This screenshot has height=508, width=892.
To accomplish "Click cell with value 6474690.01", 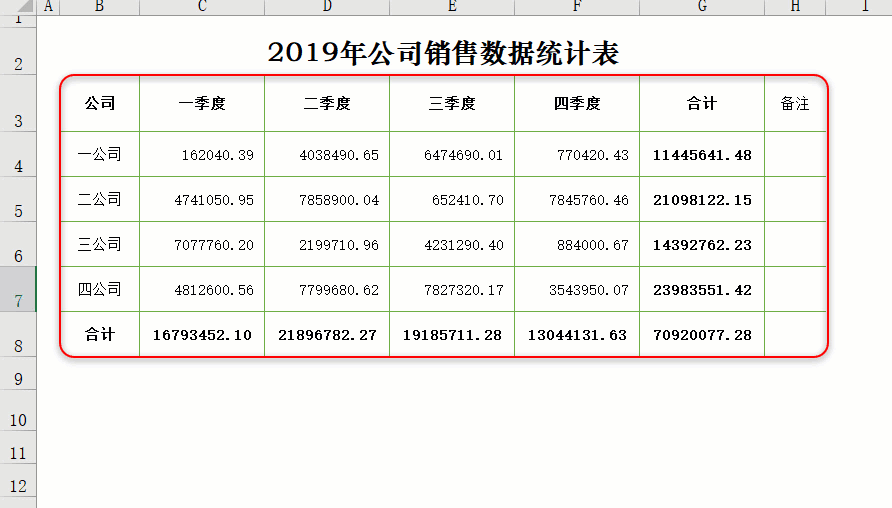I will pyautogui.click(x=452, y=154).
